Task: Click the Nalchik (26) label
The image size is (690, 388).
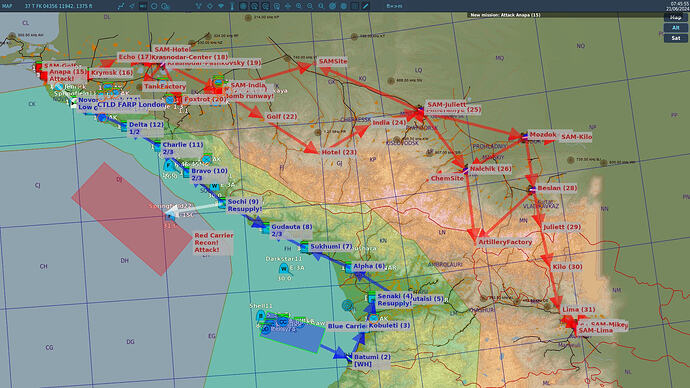Action: click(x=490, y=169)
